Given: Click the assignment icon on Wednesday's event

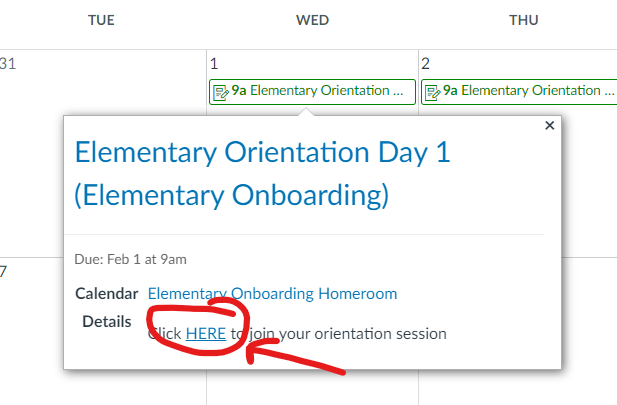Looking at the screenshot, I should click(220, 92).
